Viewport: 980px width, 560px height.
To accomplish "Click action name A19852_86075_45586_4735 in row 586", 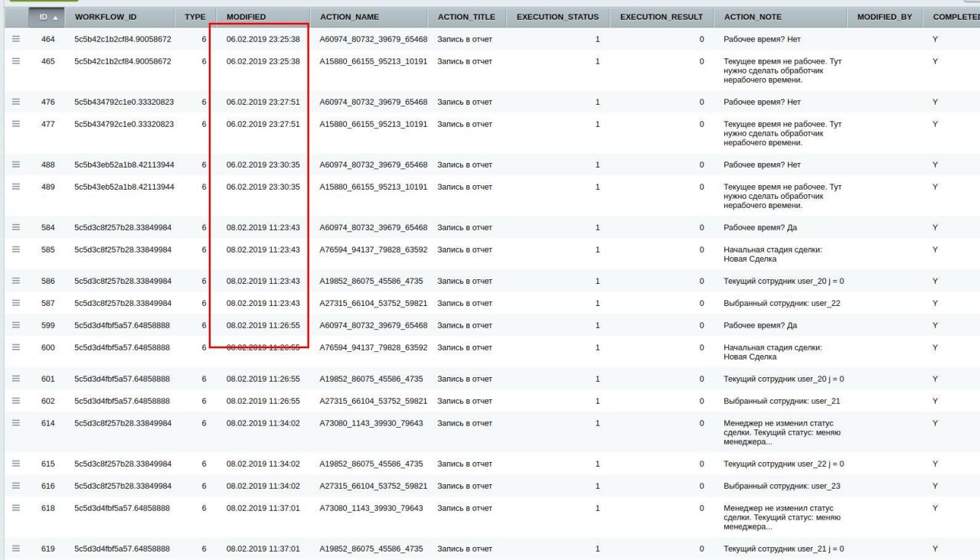I will pos(371,281).
